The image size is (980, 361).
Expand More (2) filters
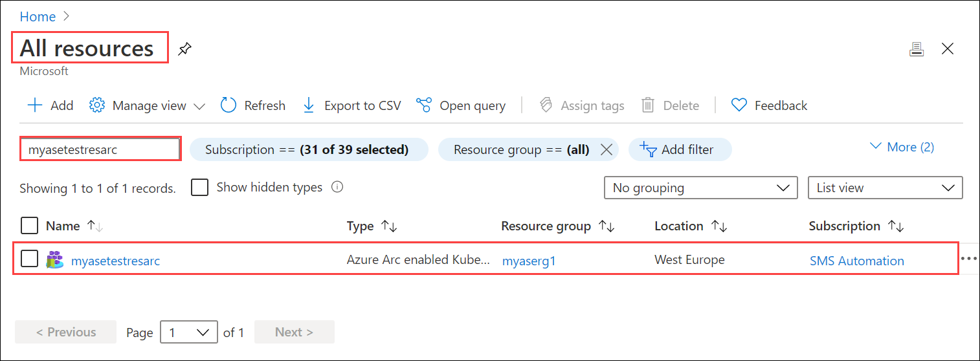902,147
